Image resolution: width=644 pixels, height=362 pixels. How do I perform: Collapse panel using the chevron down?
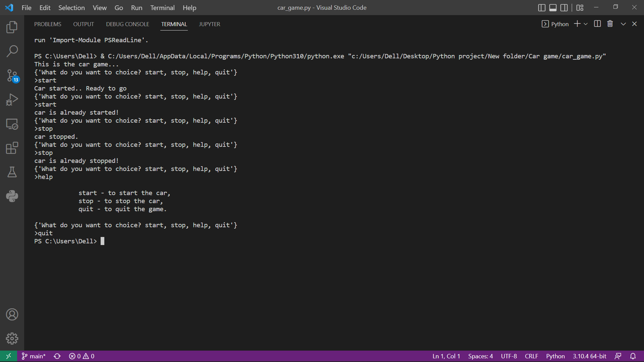pyautogui.click(x=623, y=24)
